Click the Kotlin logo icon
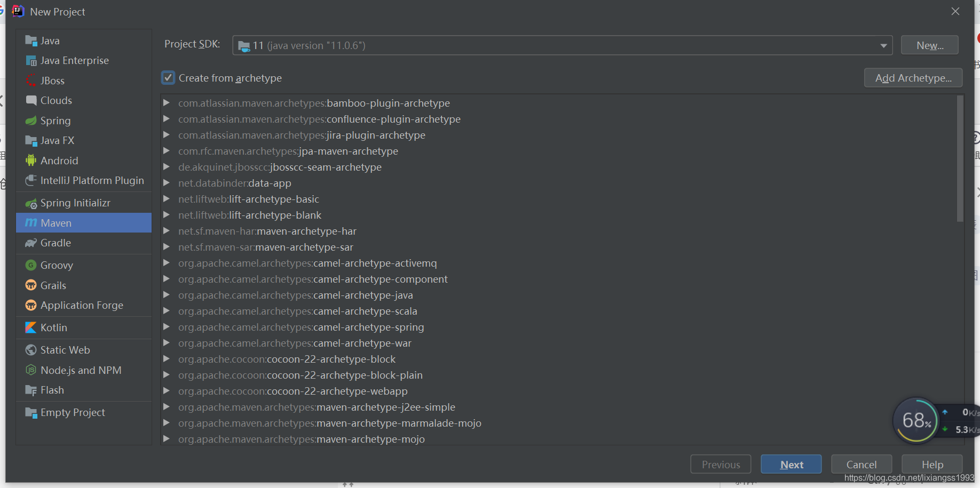980x488 pixels. (x=31, y=327)
